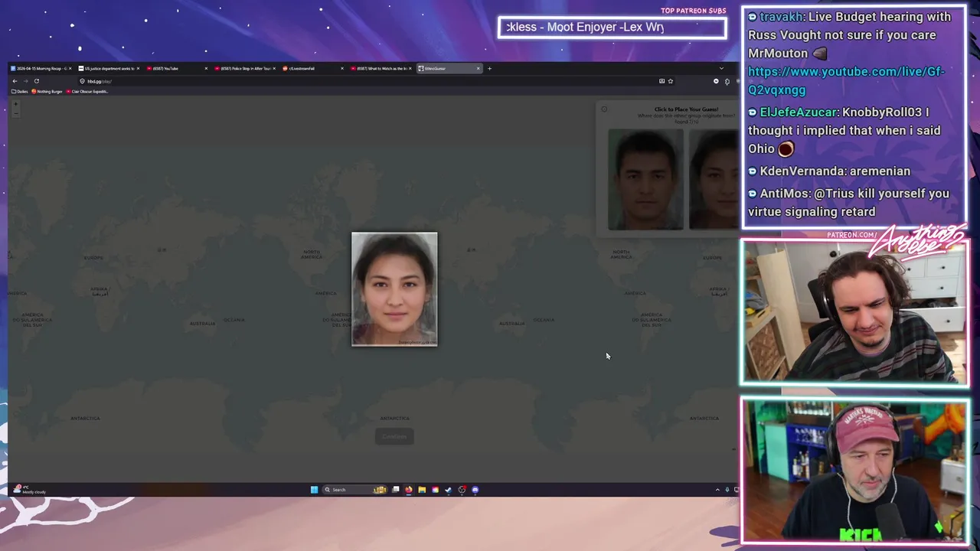Switch to the Morning Recap document tab
980x551 pixels.
tap(41, 68)
